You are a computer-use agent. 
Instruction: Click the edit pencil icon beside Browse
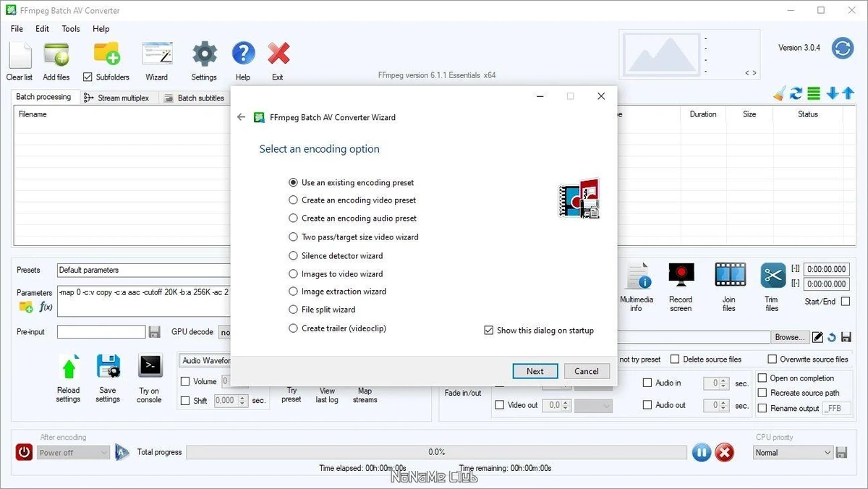pos(817,337)
